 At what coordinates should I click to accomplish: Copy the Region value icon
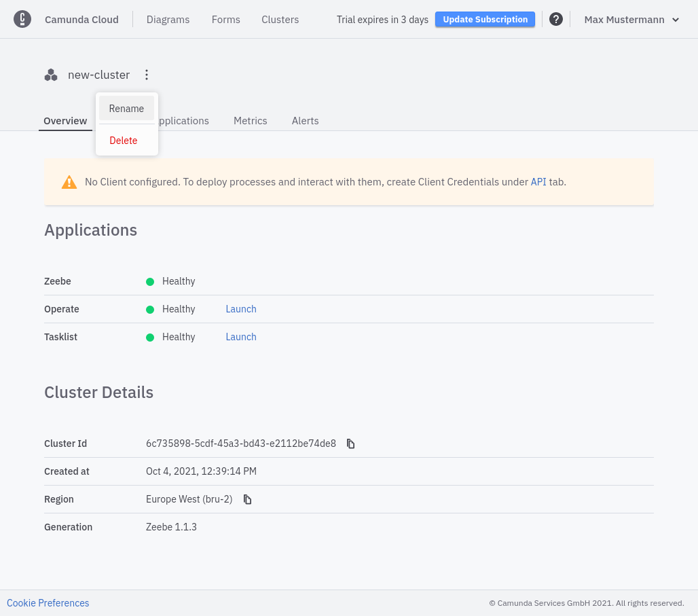247,499
